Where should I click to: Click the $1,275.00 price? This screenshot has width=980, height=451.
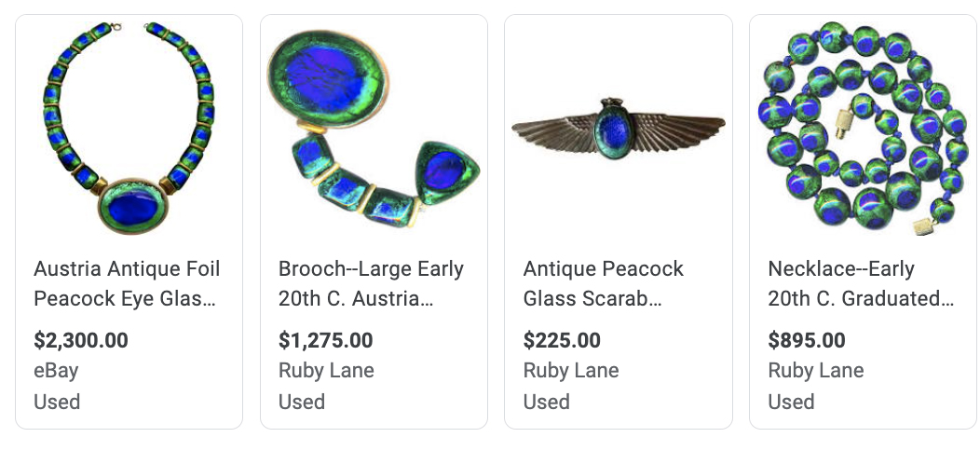326,340
